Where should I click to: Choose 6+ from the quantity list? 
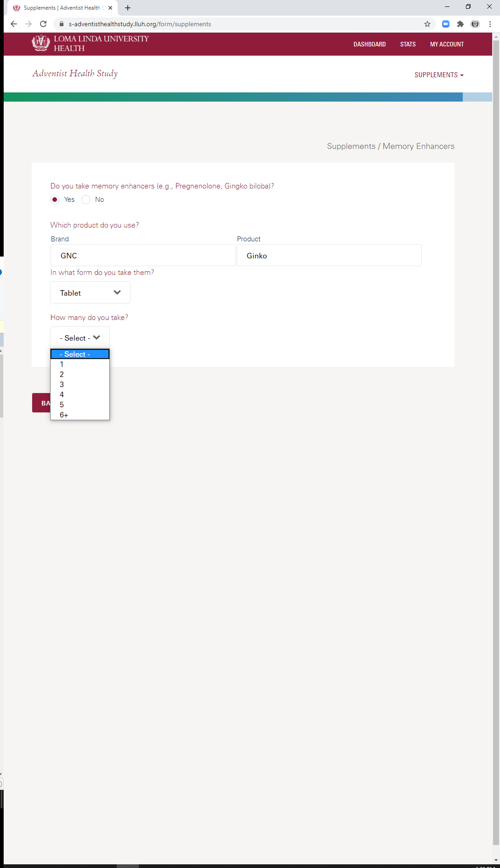(x=80, y=415)
